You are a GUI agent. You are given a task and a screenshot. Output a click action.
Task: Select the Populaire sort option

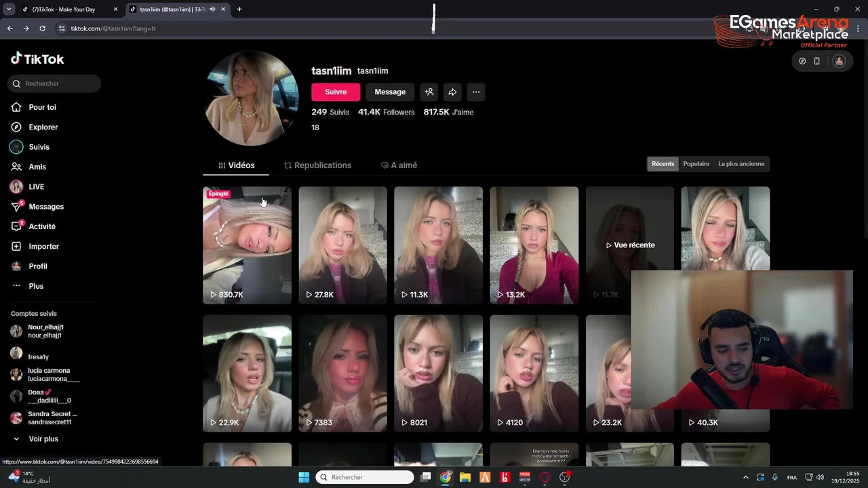696,164
